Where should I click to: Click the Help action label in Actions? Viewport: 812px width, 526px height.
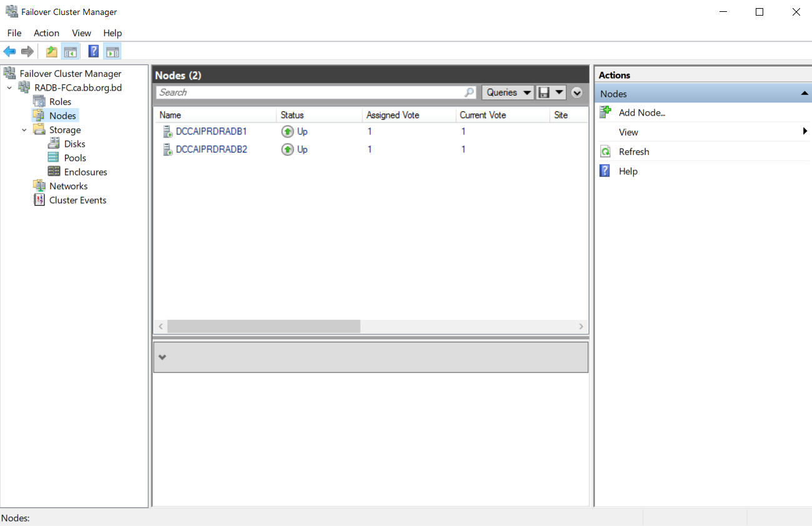coord(628,171)
